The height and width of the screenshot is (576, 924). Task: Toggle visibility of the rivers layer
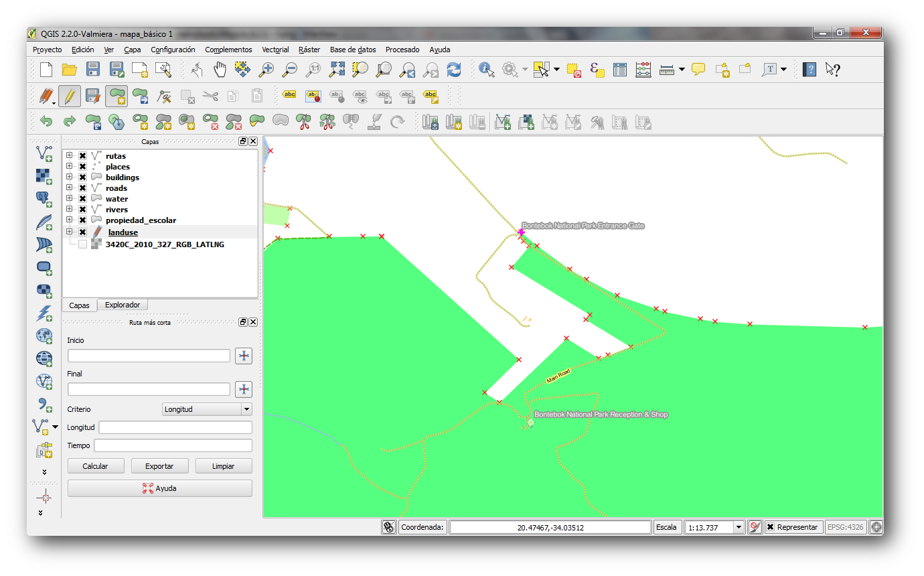pyautogui.click(x=82, y=210)
